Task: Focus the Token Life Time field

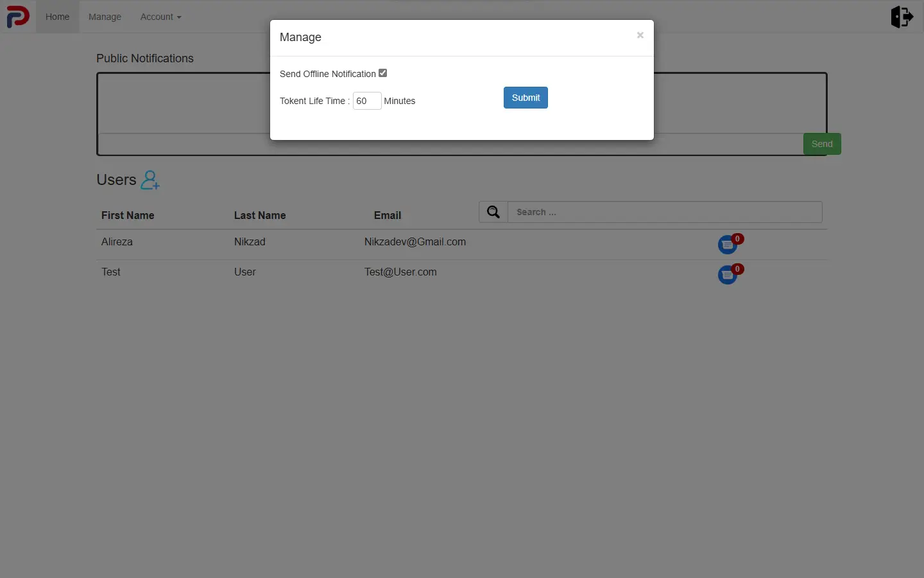Action: click(367, 101)
